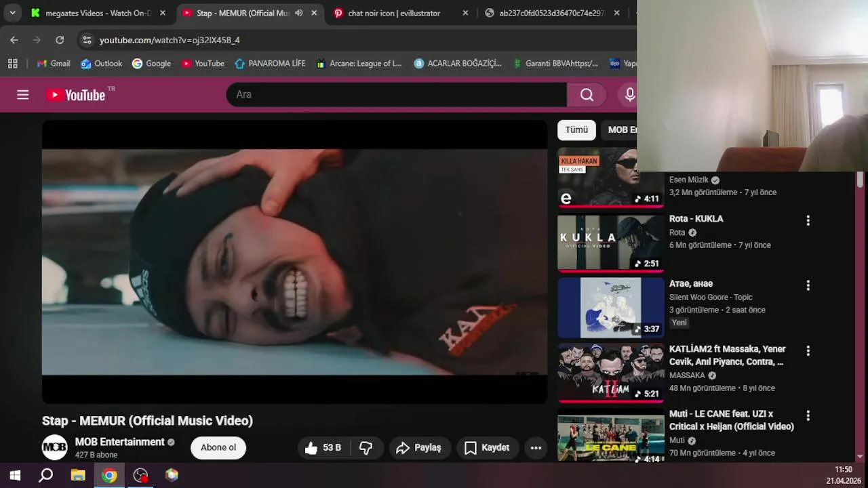This screenshot has height=488, width=868.
Task: Subscribe with the Abone ol button
Action: (x=218, y=447)
